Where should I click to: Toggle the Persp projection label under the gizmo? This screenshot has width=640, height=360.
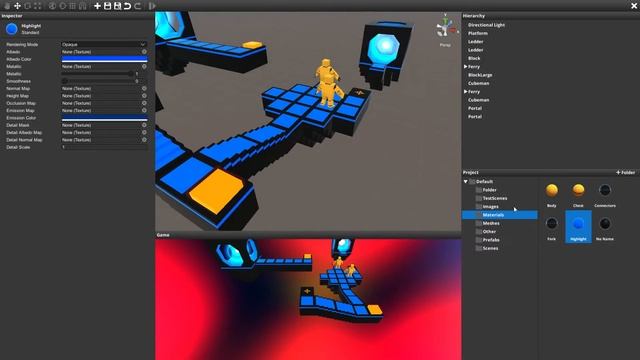tap(445, 45)
